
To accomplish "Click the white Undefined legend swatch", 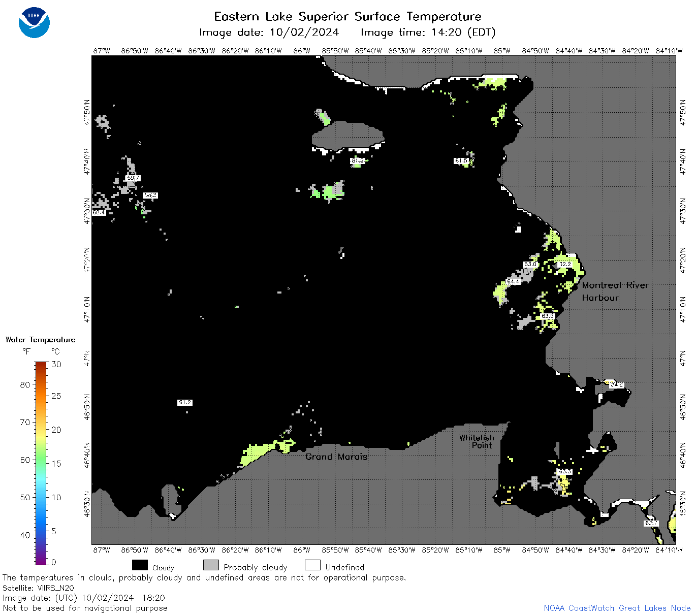I will point(312,565).
